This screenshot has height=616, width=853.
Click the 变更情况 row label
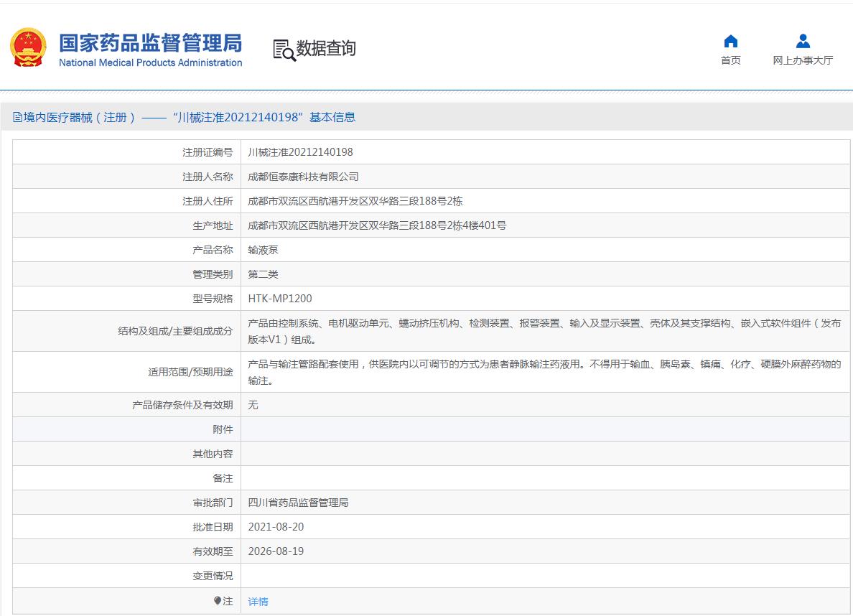213,576
